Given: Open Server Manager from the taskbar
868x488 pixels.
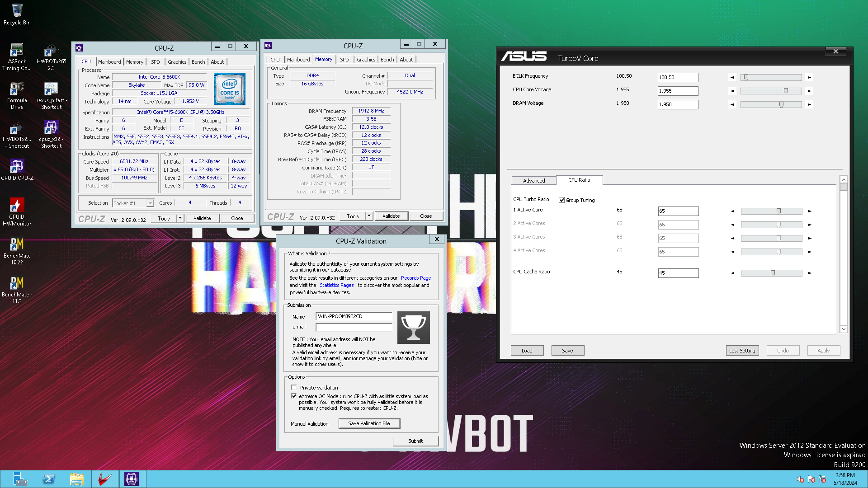Looking at the screenshot, I should tap(20, 479).
